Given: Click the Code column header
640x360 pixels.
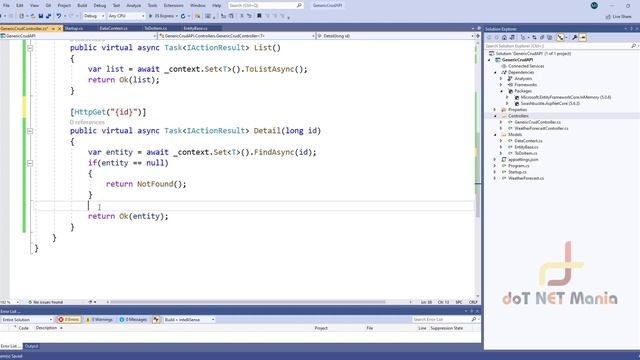Looking at the screenshot, I should tap(24, 328).
